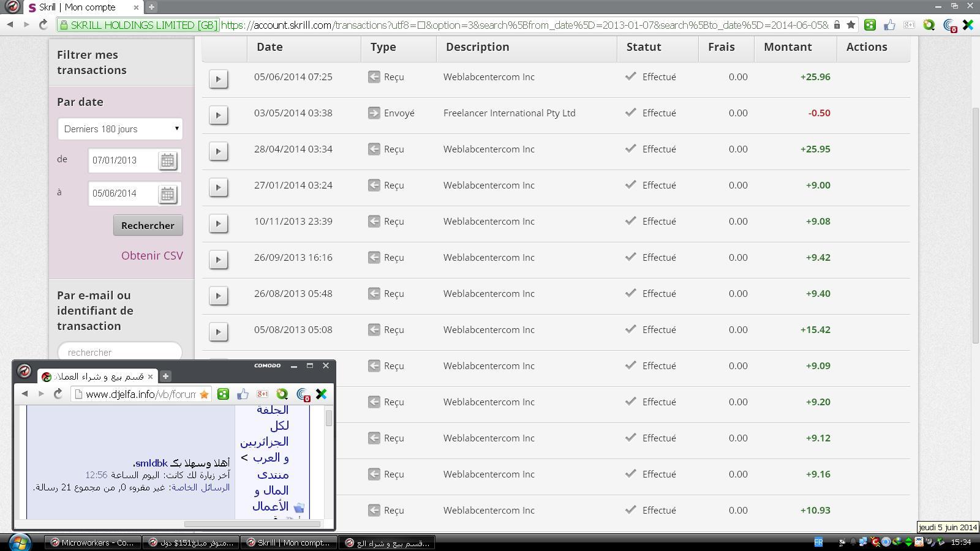Select Skrill | Mon compte taskbar button

288,542
